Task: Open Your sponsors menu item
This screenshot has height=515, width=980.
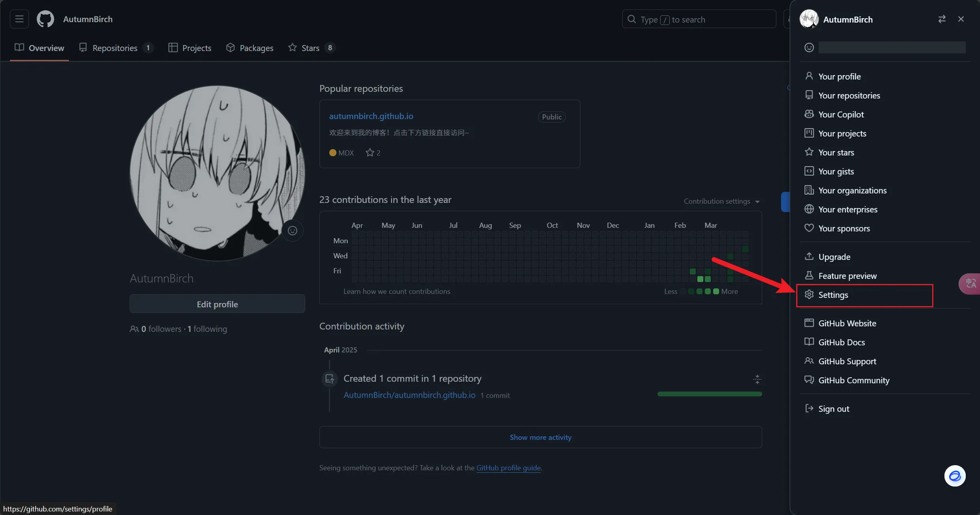Action: click(x=885, y=228)
